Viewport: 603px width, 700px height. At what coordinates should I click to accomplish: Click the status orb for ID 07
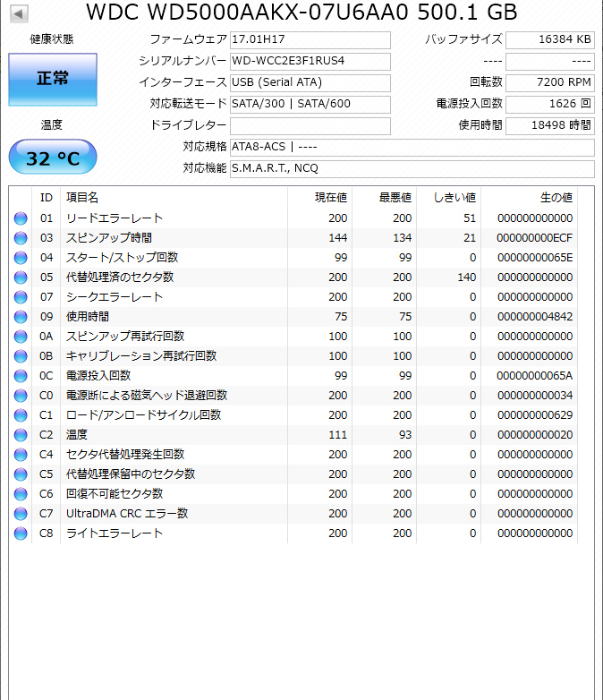point(21,297)
